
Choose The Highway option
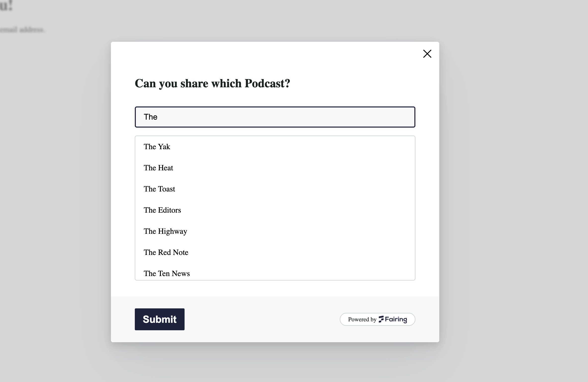pyautogui.click(x=275, y=231)
